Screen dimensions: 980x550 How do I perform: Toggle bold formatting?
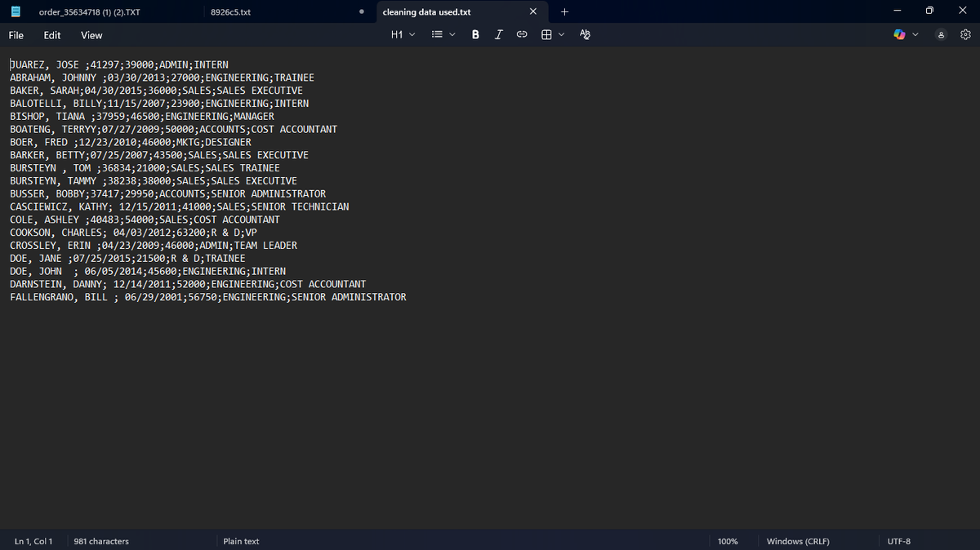[475, 35]
